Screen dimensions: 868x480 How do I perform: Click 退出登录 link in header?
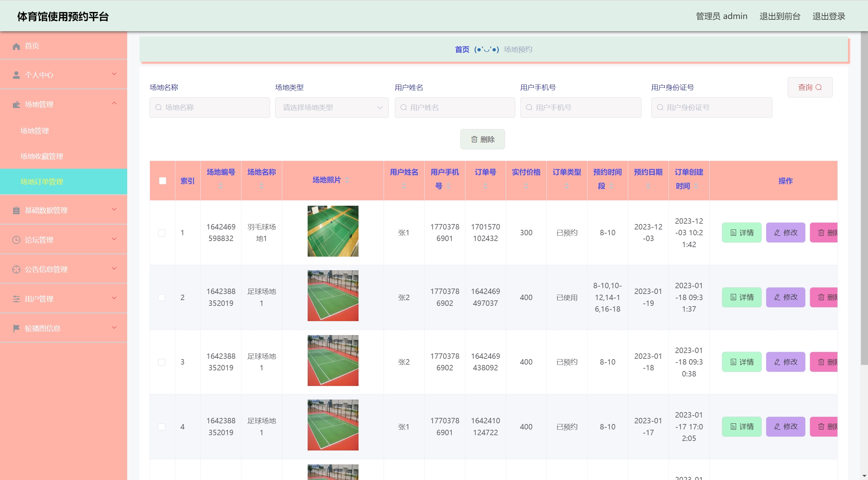(828, 16)
